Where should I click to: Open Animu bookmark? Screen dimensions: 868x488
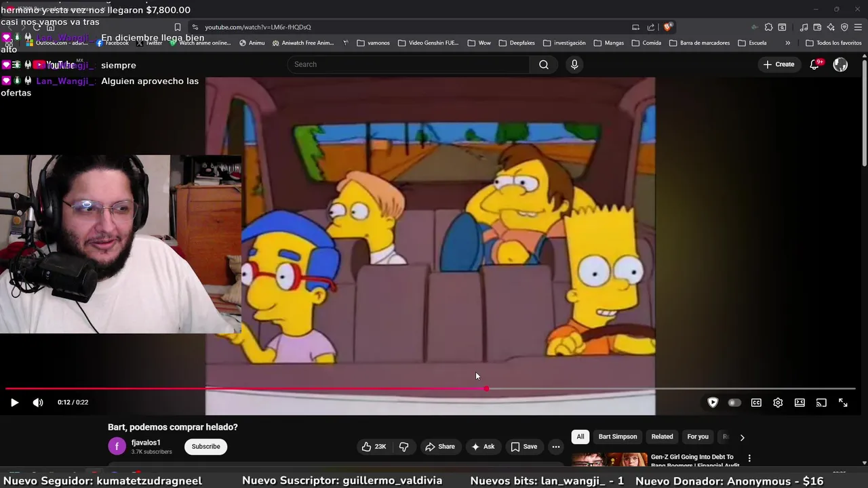coord(252,43)
